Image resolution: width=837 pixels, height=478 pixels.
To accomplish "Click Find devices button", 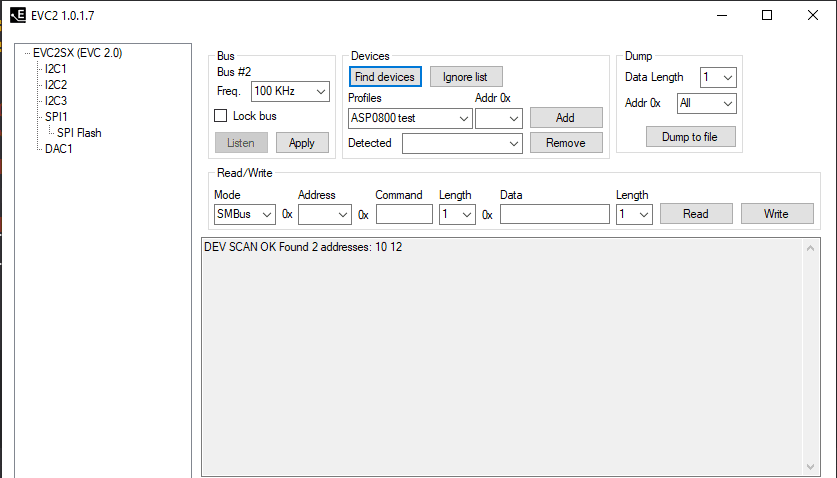I will pyautogui.click(x=385, y=77).
